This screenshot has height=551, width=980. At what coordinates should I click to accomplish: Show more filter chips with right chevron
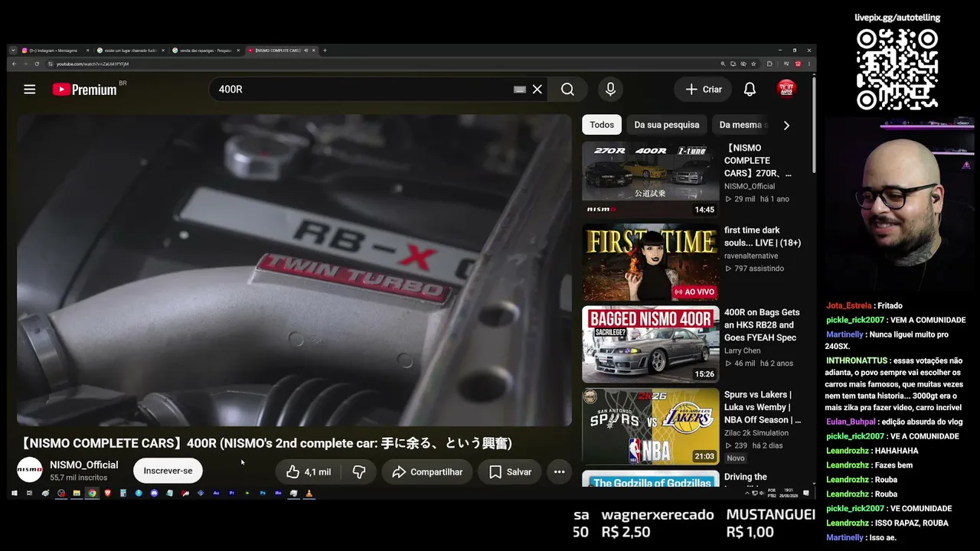786,125
